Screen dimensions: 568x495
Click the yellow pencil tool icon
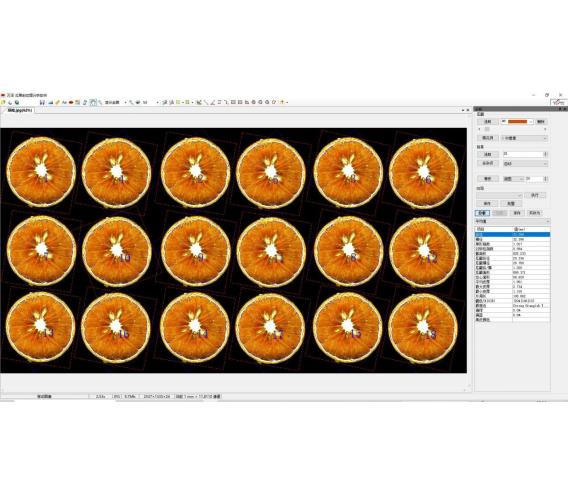click(x=57, y=103)
